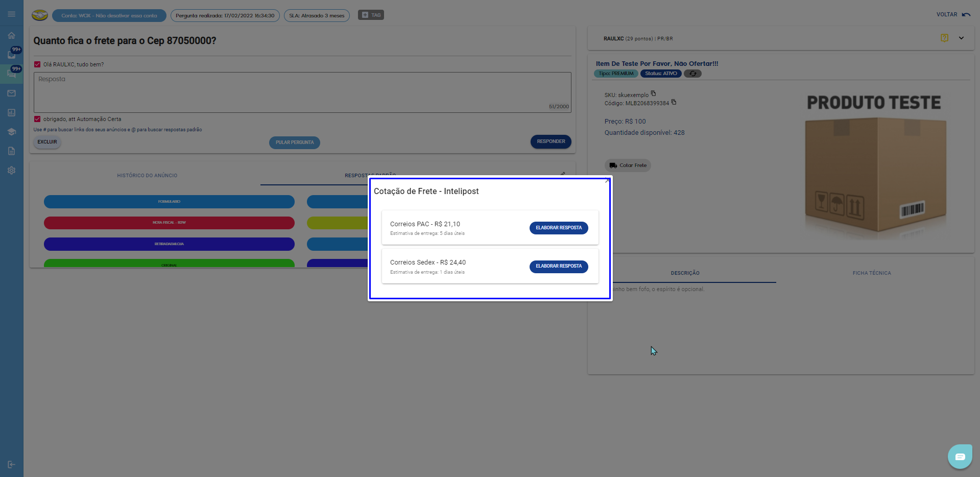Select green ORIGINAL standard answer

pos(169,264)
